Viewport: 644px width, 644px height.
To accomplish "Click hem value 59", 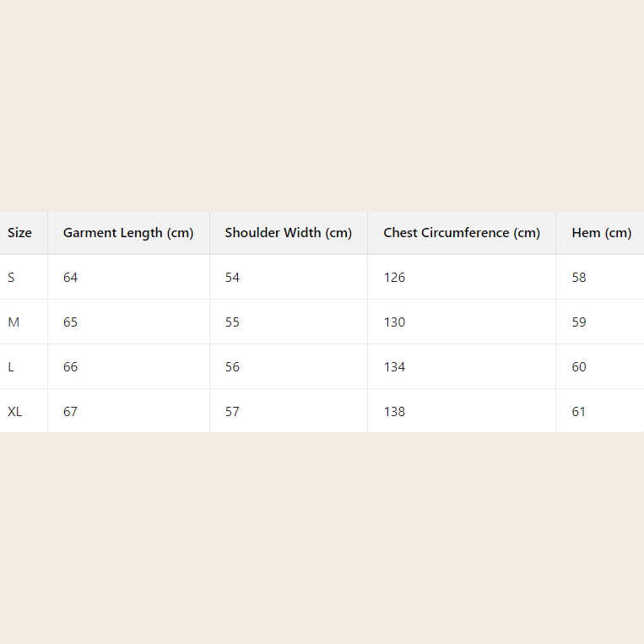I will point(579,322).
